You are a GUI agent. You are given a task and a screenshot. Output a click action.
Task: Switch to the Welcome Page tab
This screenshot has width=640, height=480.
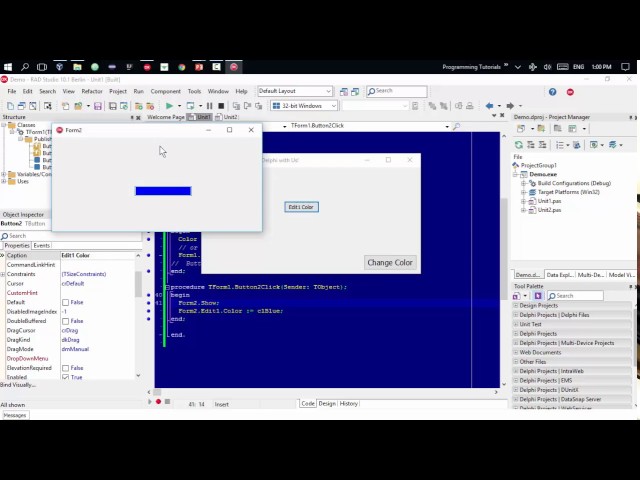(x=165, y=117)
